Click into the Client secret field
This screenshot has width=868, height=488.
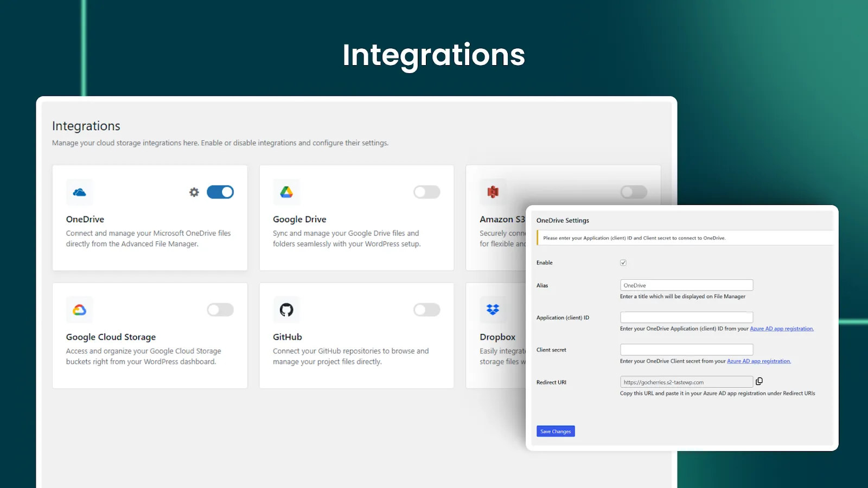point(686,350)
